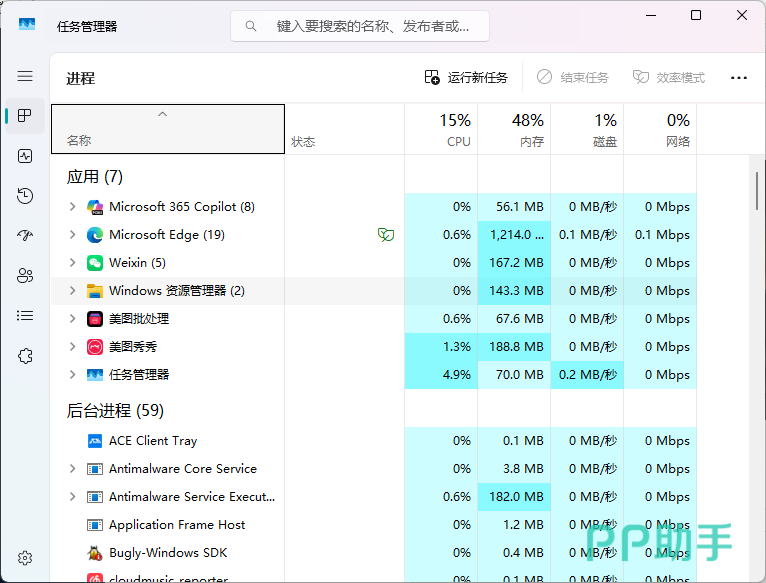Image resolution: width=766 pixels, height=583 pixels.
Task: Expand Windows 资源管理器 process group
Action: pyautogui.click(x=72, y=291)
